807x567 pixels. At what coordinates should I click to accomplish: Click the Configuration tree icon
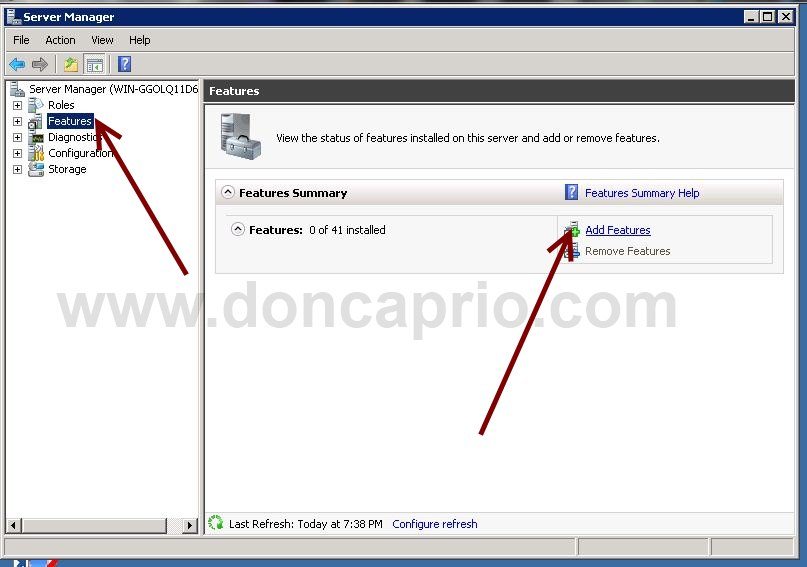tap(36, 153)
